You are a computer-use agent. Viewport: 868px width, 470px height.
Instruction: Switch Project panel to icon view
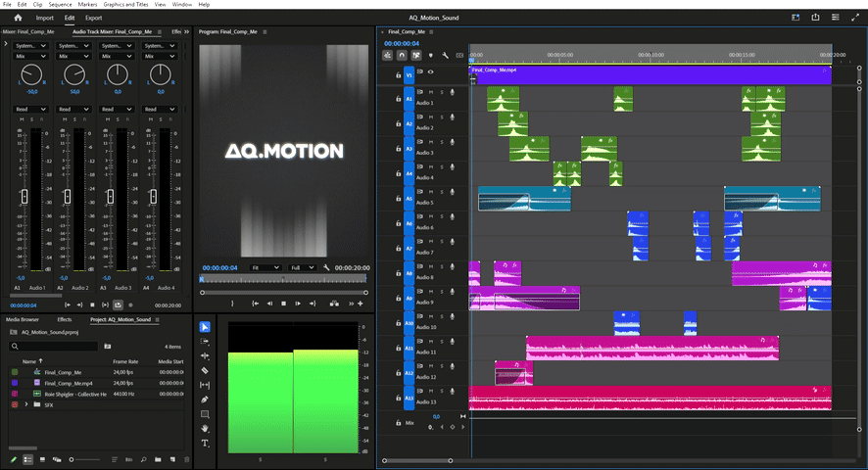click(x=42, y=459)
